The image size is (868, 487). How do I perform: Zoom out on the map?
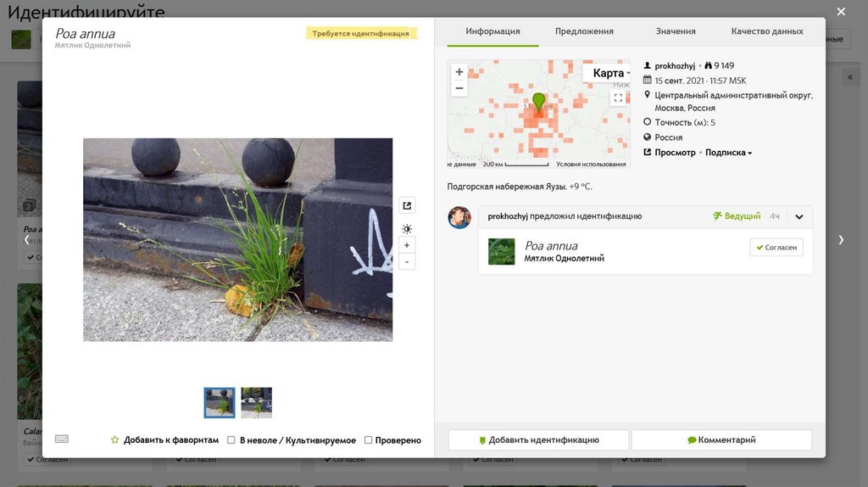pyautogui.click(x=459, y=88)
